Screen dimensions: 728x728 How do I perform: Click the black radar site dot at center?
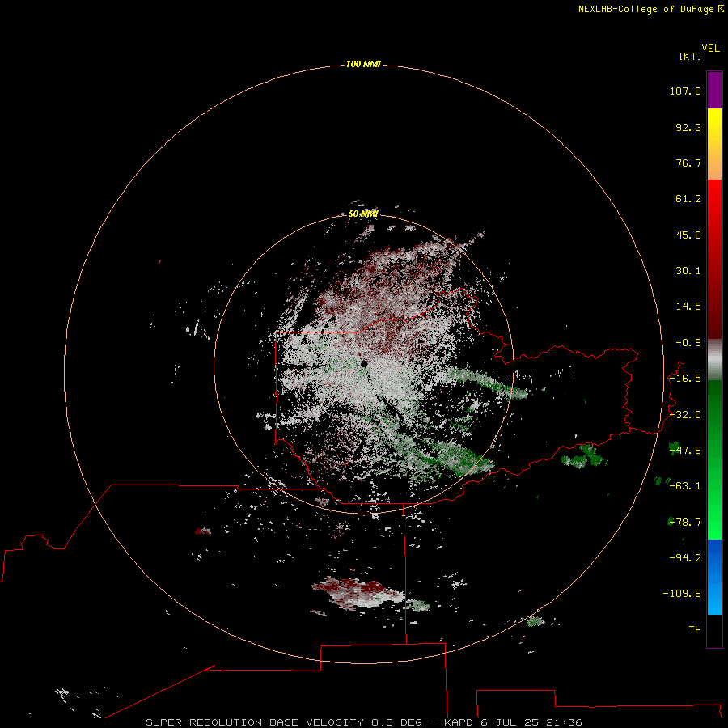[364, 364]
